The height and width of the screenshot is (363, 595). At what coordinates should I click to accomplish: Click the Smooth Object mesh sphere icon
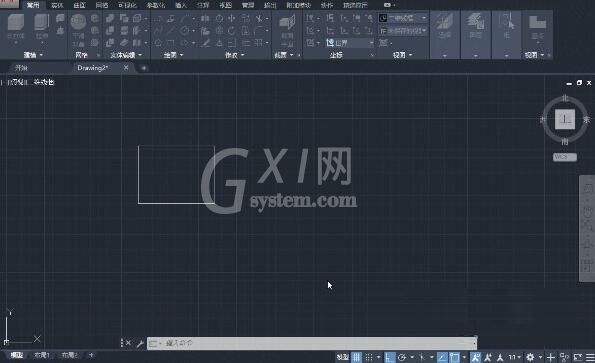pyautogui.click(x=78, y=22)
